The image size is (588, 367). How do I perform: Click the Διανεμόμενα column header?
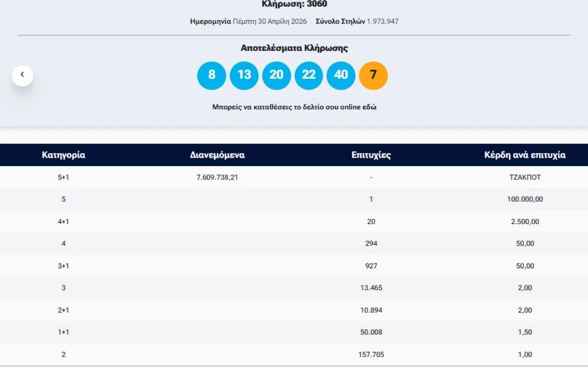point(217,155)
